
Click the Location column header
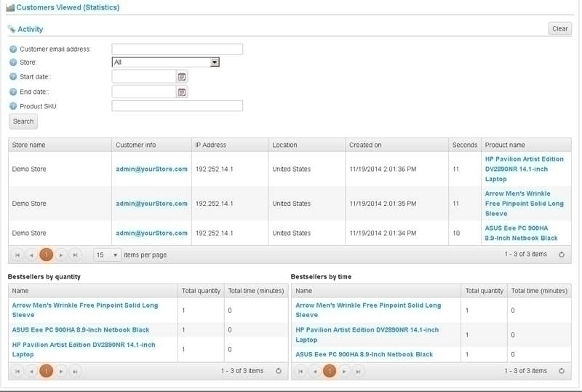(306, 145)
